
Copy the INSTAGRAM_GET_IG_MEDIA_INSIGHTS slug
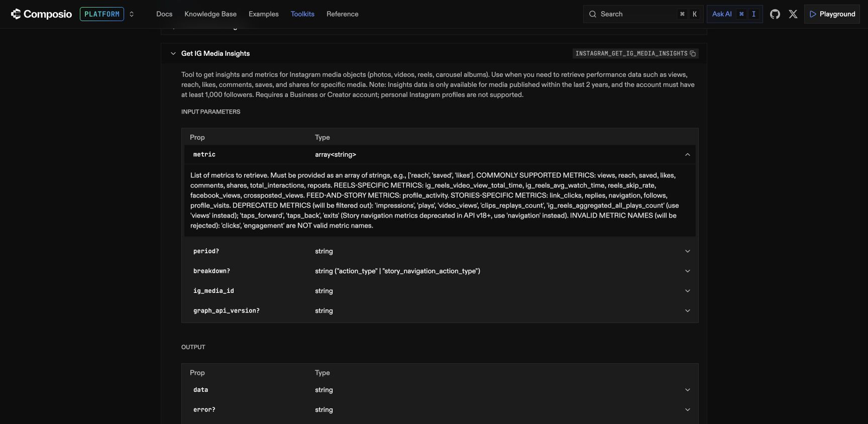click(x=693, y=54)
